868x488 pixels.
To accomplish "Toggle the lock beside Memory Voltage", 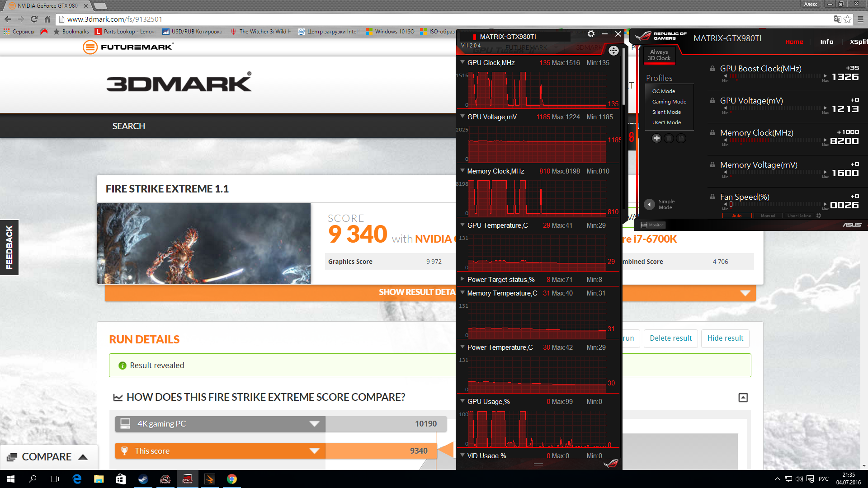I will point(712,165).
